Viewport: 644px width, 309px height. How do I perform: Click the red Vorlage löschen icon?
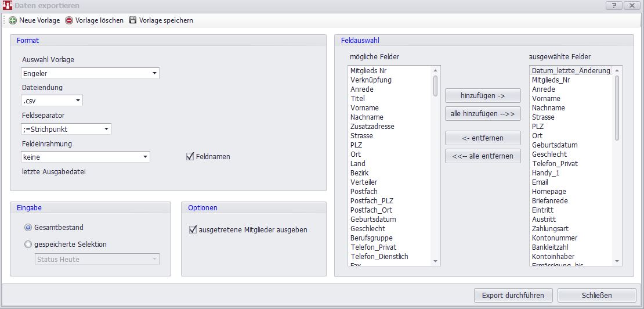pos(69,20)
